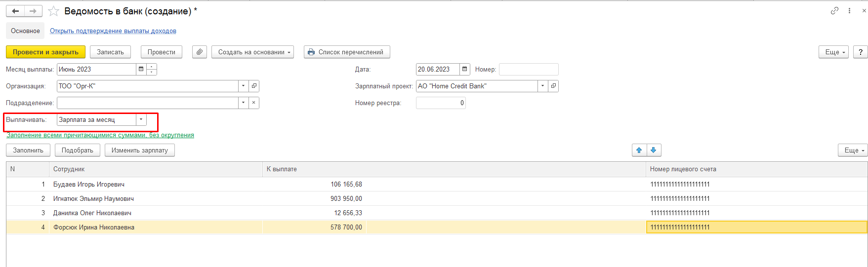Screen dimensions: 868x267
Task: Click the forward navigation arrow
Action: [x=33, y=11]
